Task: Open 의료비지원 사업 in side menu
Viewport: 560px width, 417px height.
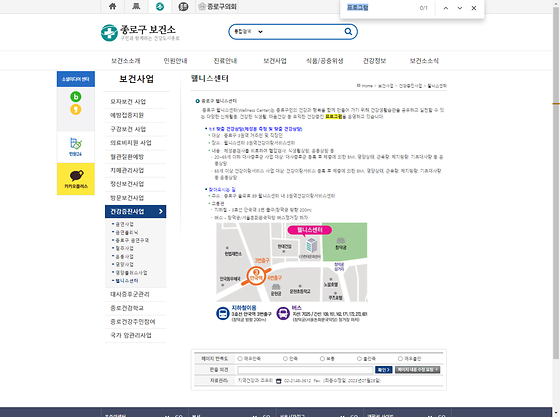Action: pyautogui.click(x=131, y=143)
